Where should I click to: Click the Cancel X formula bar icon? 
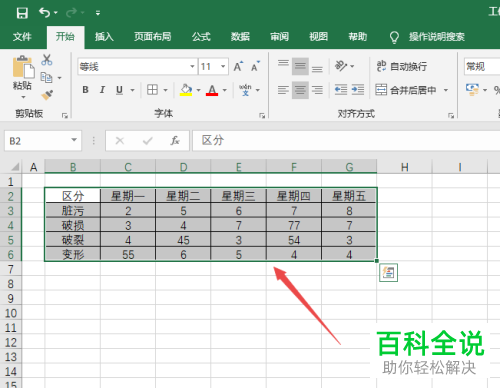point(120,141)
